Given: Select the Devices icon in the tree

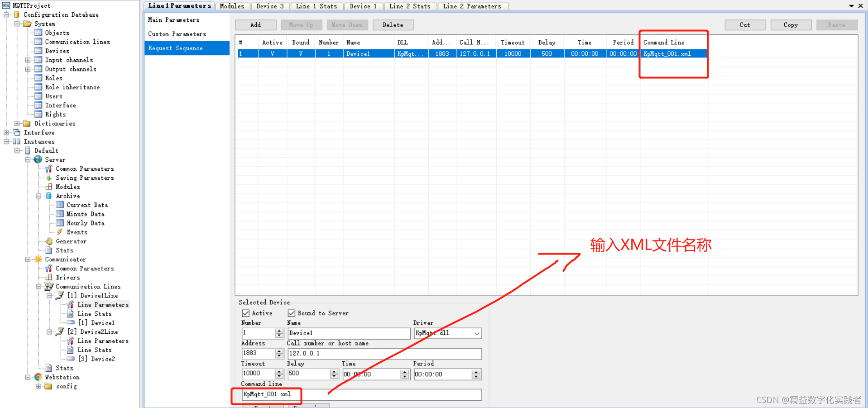Looking at the screenshot, I should pyautogui.click(x=38, y=51).
